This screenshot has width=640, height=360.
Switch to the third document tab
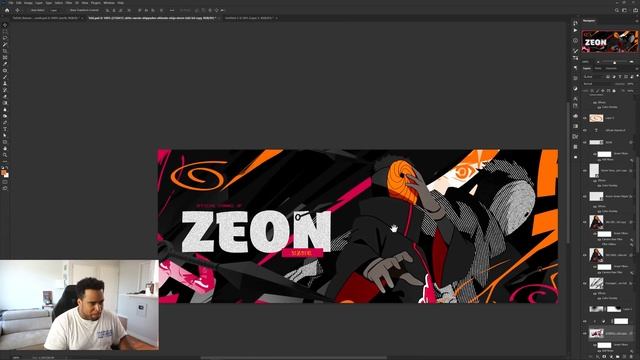tap(249, 18)
